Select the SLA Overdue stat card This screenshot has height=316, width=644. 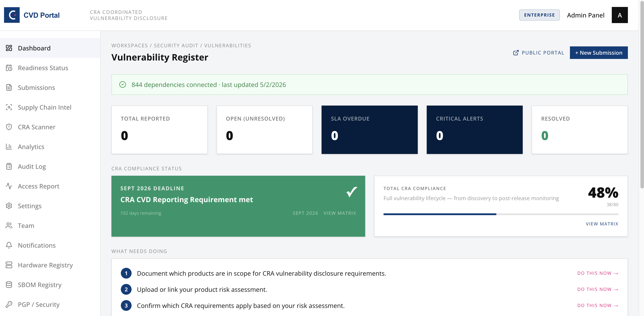pos(369,130)
